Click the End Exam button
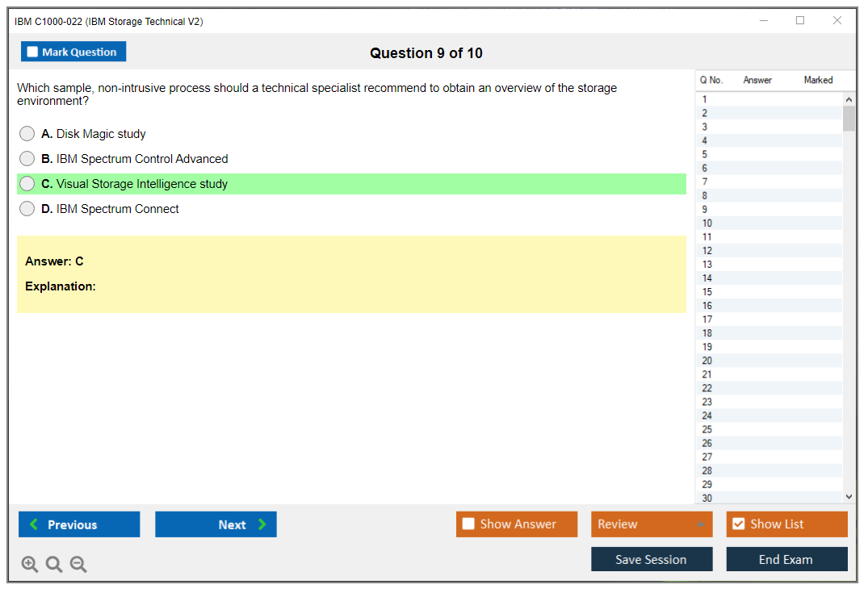Screen dimensions: 868x593 786,559
